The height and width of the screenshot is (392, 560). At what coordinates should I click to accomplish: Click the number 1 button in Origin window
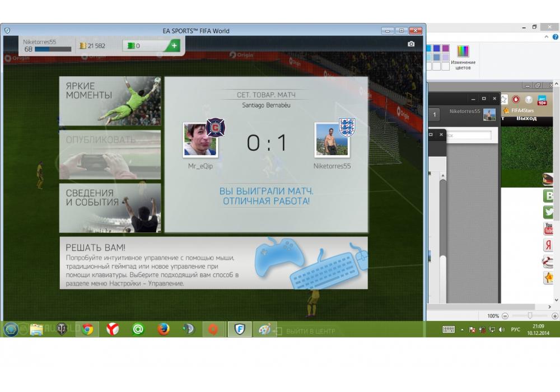click(435, 115)
